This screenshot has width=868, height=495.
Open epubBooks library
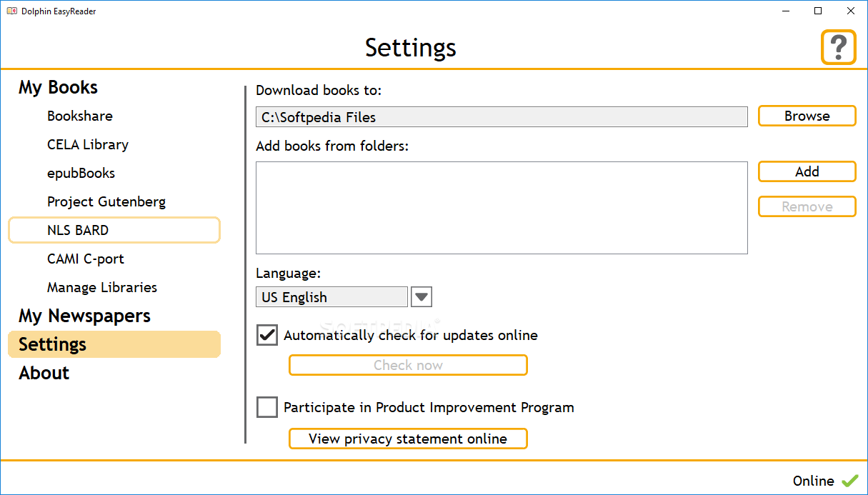click(81, 173)
